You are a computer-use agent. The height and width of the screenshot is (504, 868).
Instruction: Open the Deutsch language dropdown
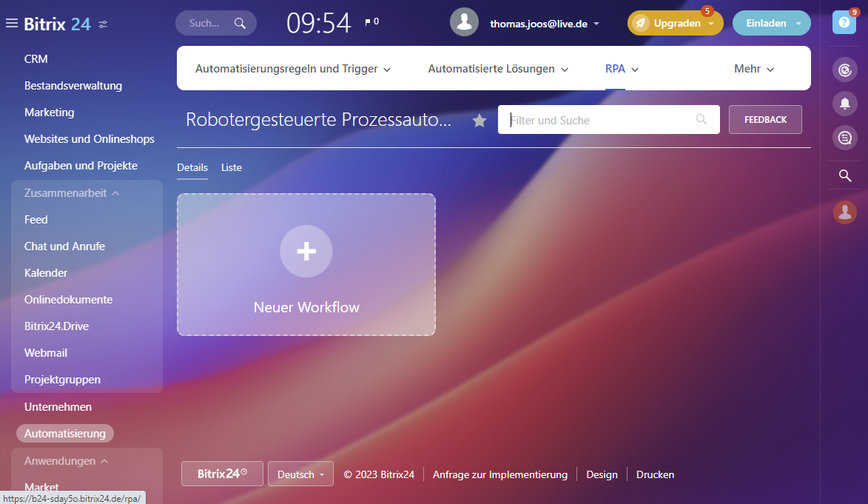300,474
